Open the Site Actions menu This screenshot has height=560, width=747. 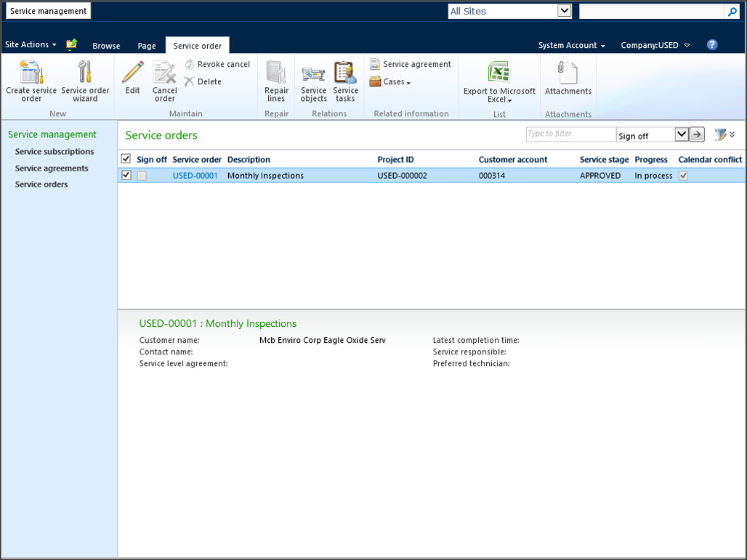(x=31, y=45)
